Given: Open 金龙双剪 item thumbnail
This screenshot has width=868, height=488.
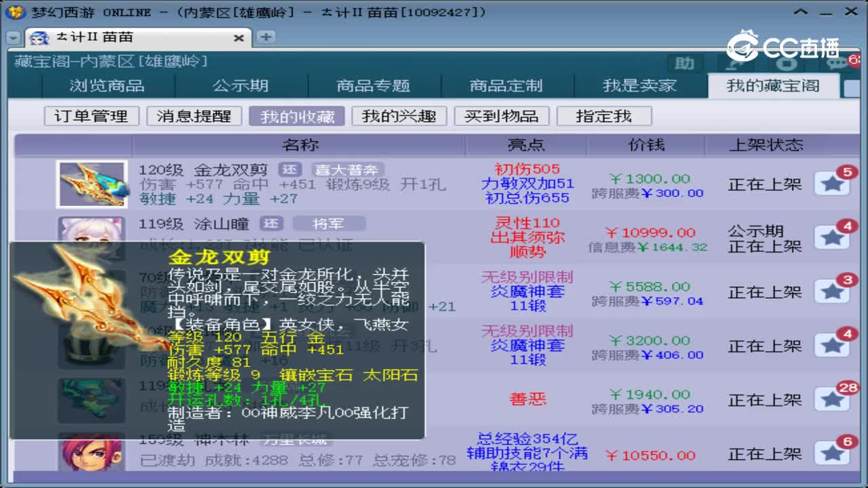Looking at the screenshot, I should [x=92, y=184].
